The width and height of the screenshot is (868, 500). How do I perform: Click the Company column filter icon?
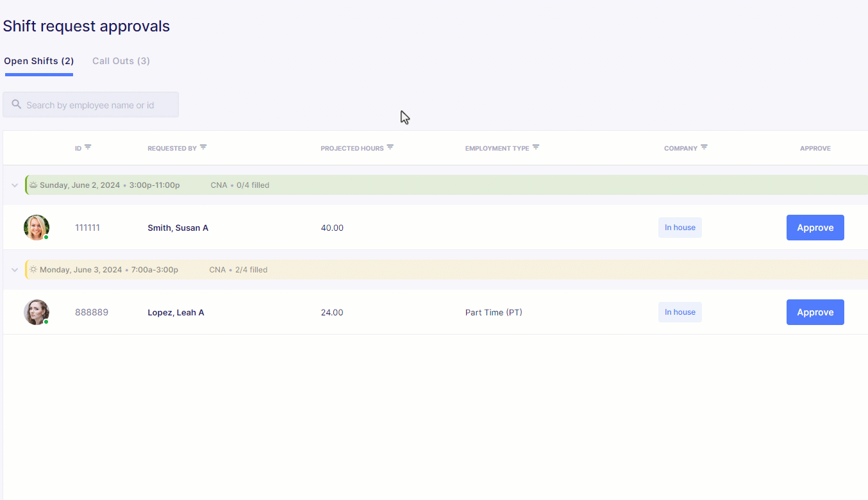pyautogui.click(x=704, y=147)
